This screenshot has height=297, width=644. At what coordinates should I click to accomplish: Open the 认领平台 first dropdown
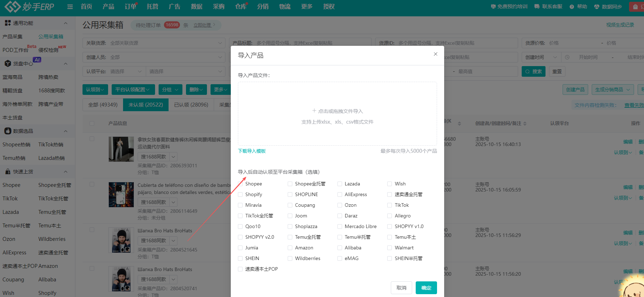point(114,71)
